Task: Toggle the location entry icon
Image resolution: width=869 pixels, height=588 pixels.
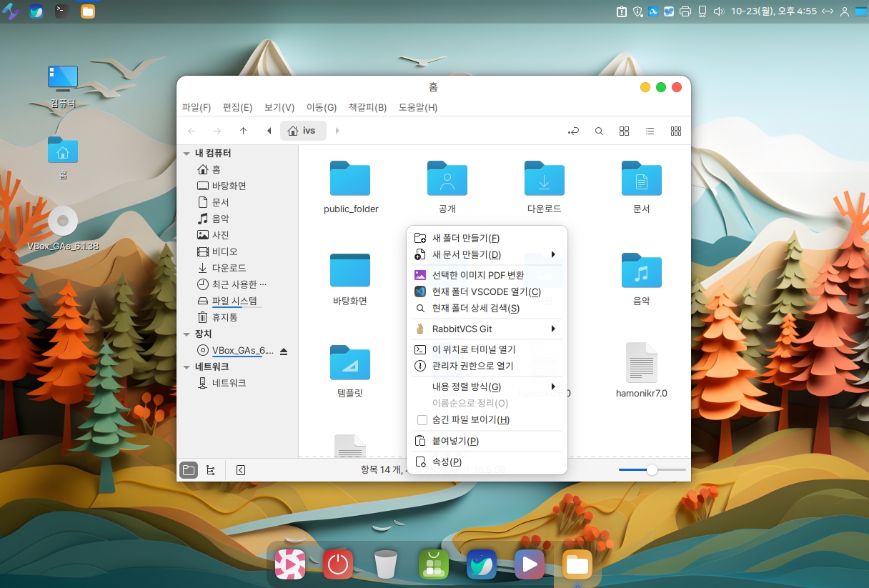Action: pyautogui.click(x=573, y=131)
